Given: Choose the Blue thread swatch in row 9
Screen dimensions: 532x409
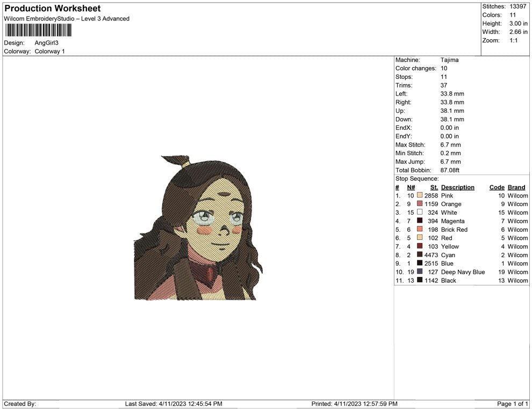Looking at the screenshot, I should 420,263.
